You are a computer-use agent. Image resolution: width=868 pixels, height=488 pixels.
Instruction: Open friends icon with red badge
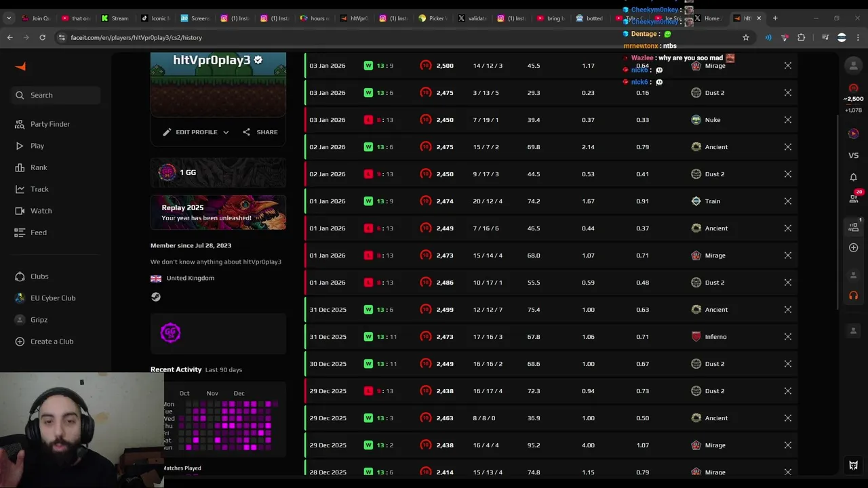point(854,197)
